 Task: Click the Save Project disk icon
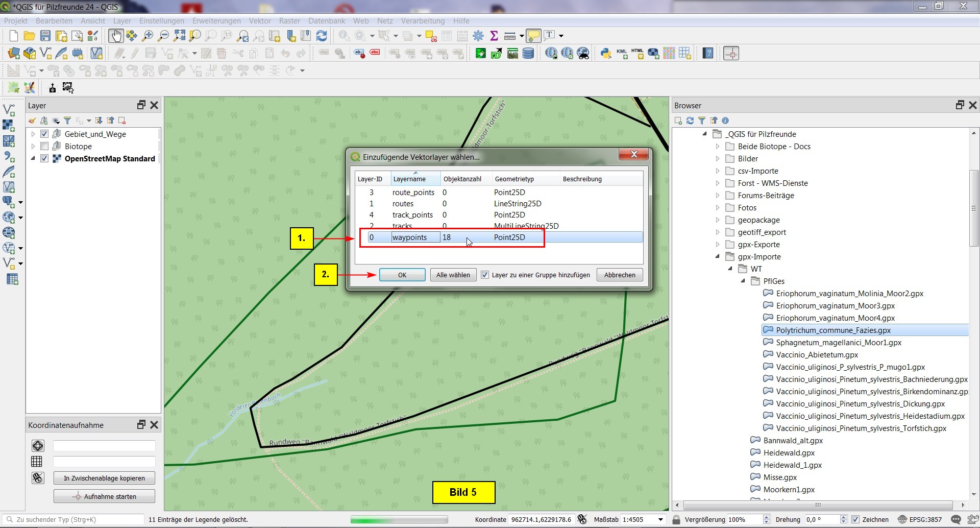pos(45,36)
